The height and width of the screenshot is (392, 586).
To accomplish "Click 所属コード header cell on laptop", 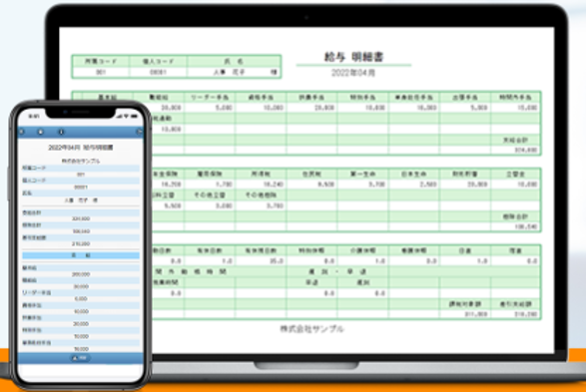I will [101, 61].
